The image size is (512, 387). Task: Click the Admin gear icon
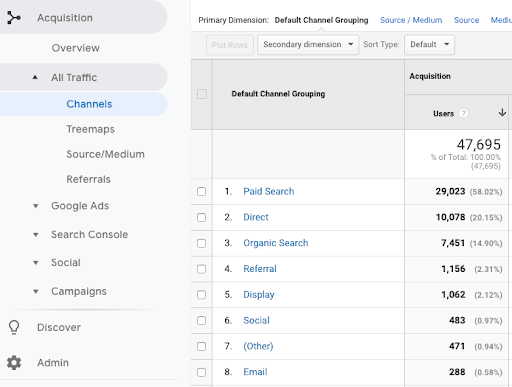click(14, 363)
